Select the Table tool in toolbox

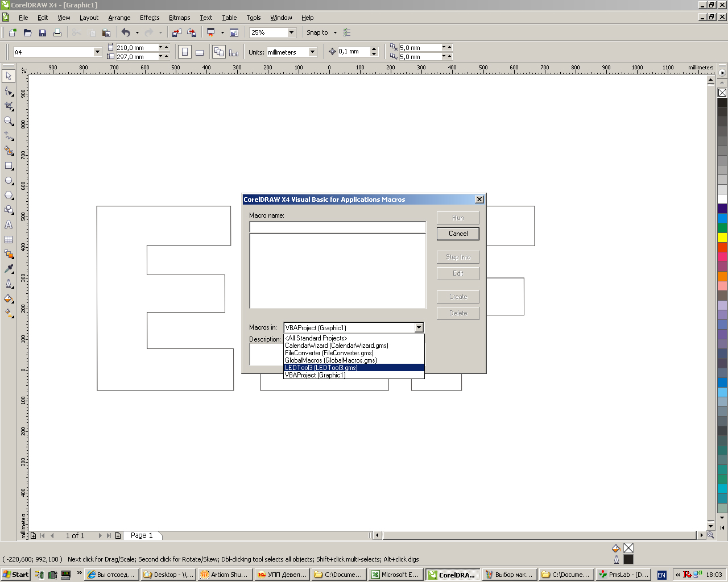[9, 239]
